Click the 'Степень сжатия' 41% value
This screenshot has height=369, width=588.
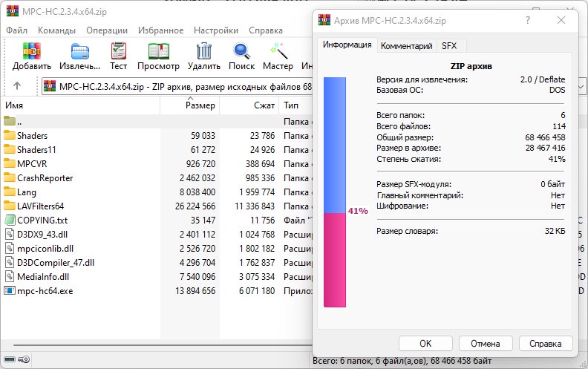click(557, 159)
